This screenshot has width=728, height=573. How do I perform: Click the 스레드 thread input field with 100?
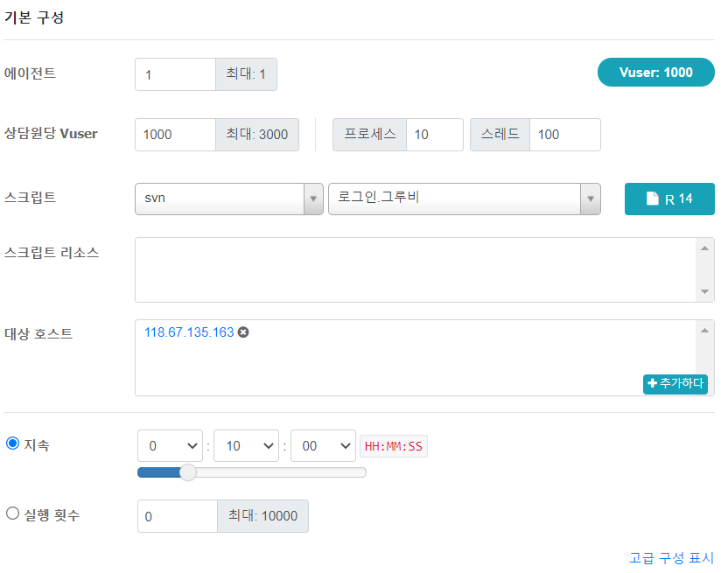(x=565, y=135)
